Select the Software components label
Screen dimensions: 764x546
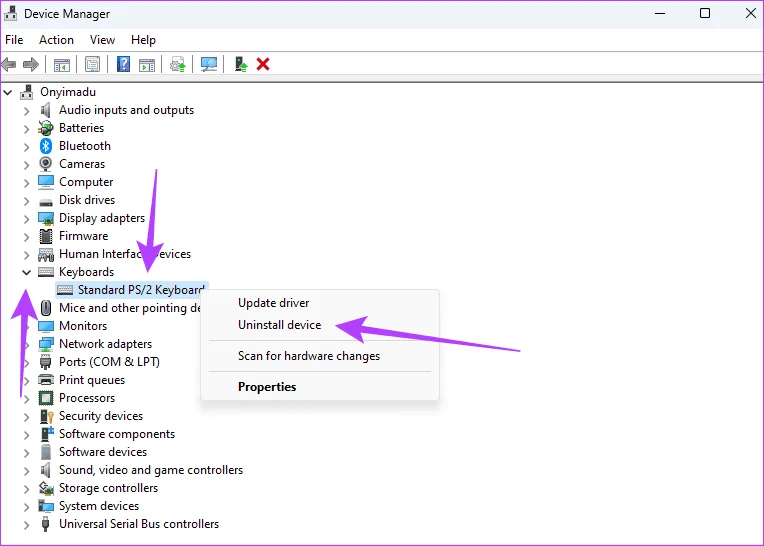116,434
